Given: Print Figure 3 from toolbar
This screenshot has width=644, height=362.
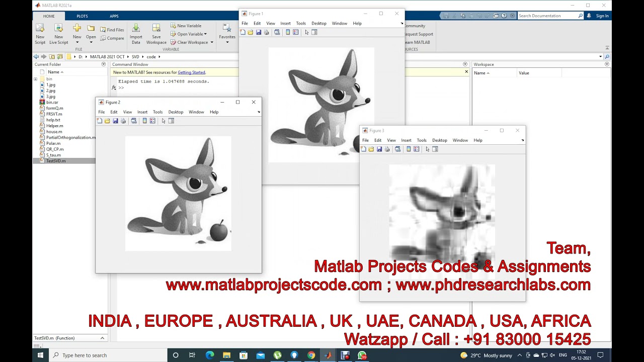Looking at the screenshot, I should coord(387,149).
